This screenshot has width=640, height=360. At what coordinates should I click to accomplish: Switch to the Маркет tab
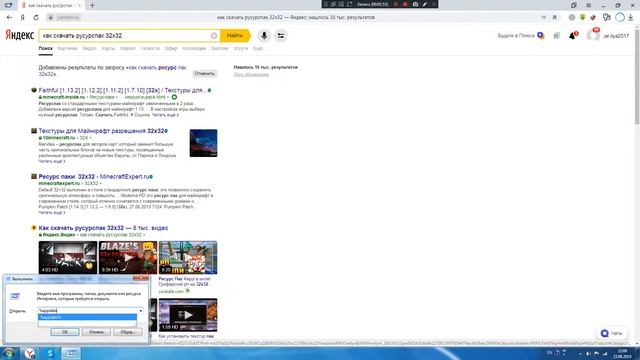(128, 48)
